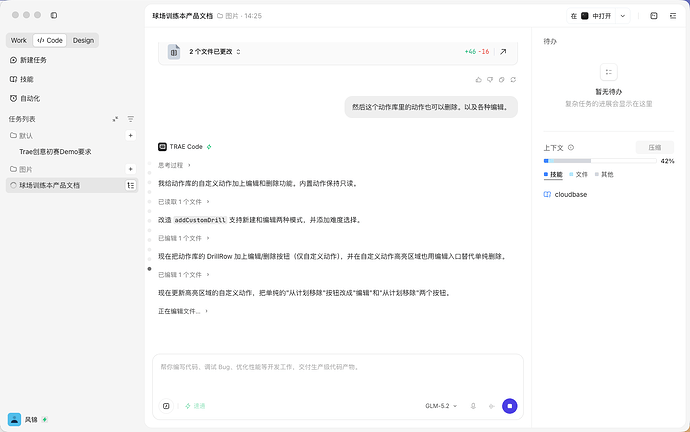Click the microphone voice input icon
Screen dimensions: 690x432
[x=473, y=406]
